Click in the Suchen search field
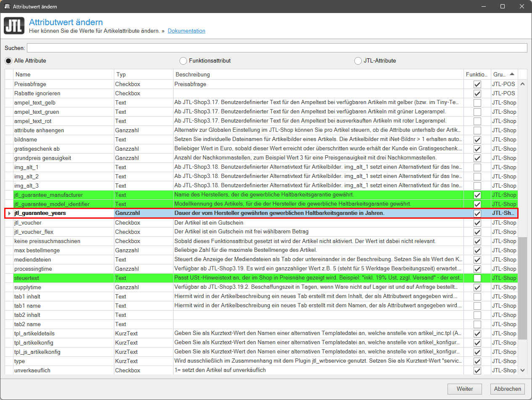532x400 pixels. 277,48
